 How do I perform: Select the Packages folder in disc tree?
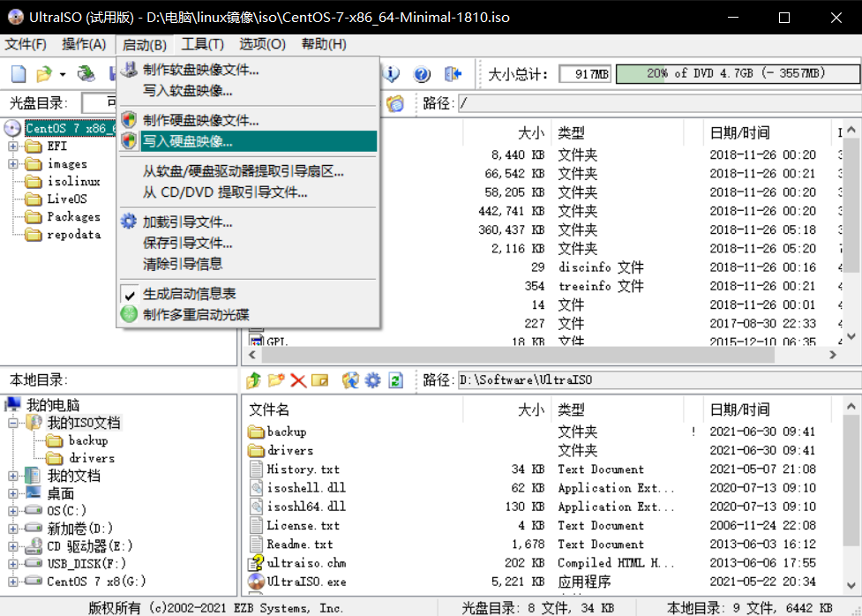coord(73,216)
